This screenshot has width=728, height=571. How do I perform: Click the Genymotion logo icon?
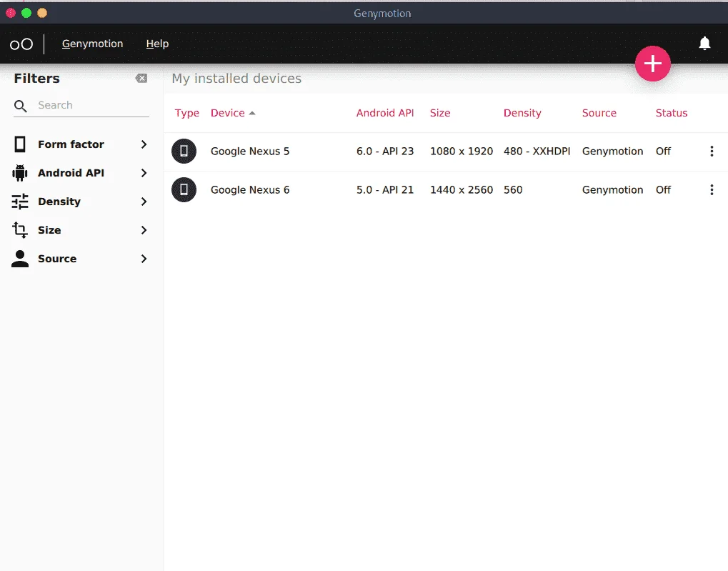[x=21, y=44]
